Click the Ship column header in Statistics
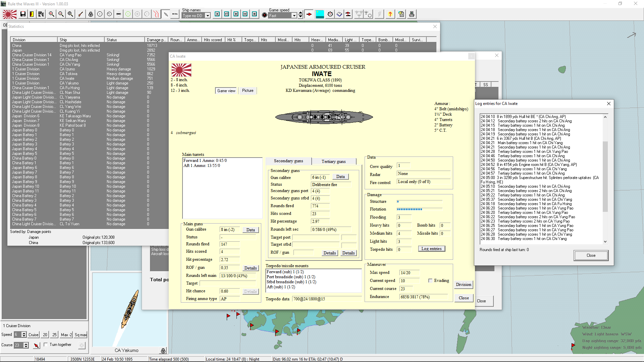644x362 pixels. pos(81,40)
